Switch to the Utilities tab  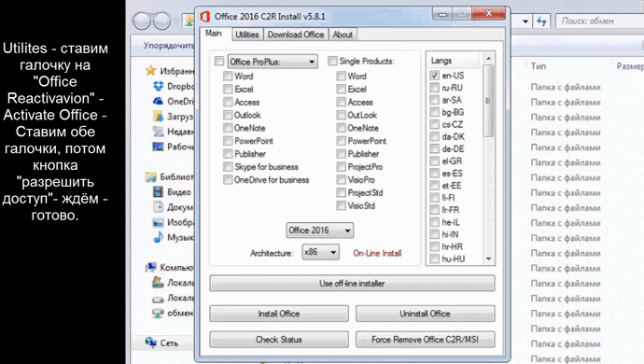point(247,35)
